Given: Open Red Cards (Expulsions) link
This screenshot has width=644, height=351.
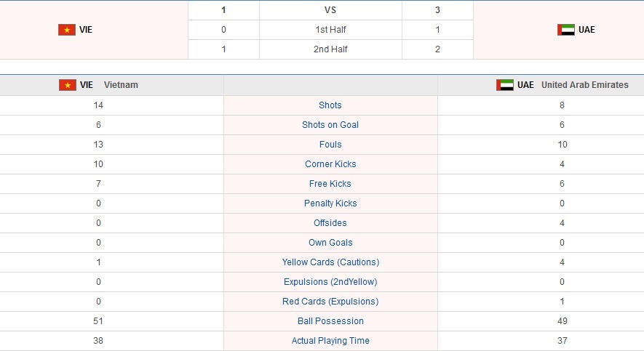Looking at the screenshot, I should click(x=330, y=302).
